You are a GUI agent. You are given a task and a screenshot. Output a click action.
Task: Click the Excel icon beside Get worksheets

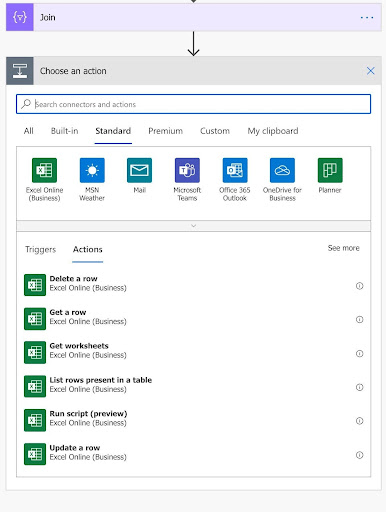tap(35, 352)
